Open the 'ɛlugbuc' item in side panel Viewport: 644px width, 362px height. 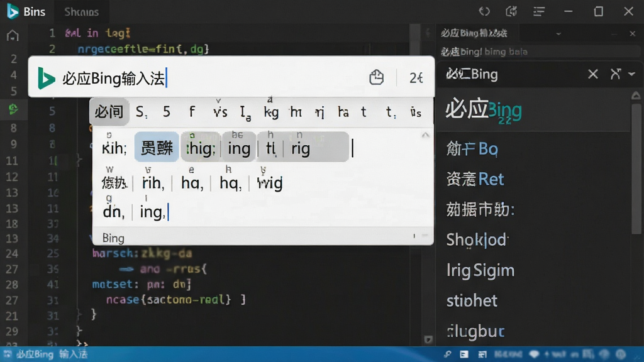coord(475,331)
